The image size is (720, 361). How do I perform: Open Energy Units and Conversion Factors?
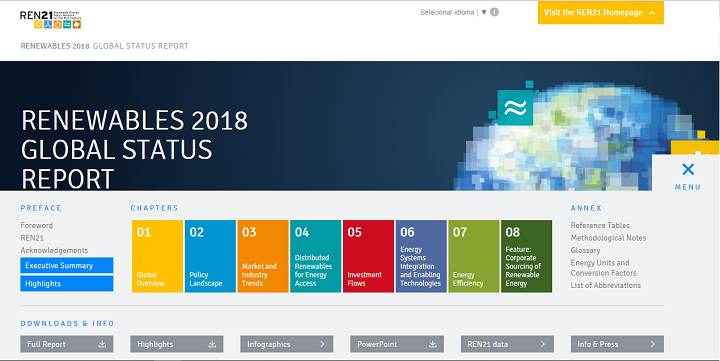(603, 268)
